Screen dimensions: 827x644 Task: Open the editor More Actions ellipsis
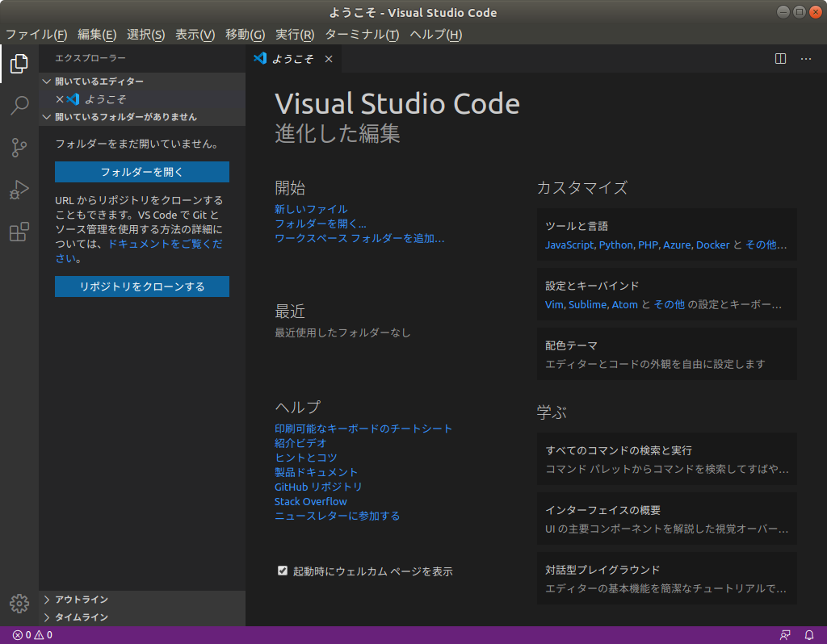(x=806, y=58)
